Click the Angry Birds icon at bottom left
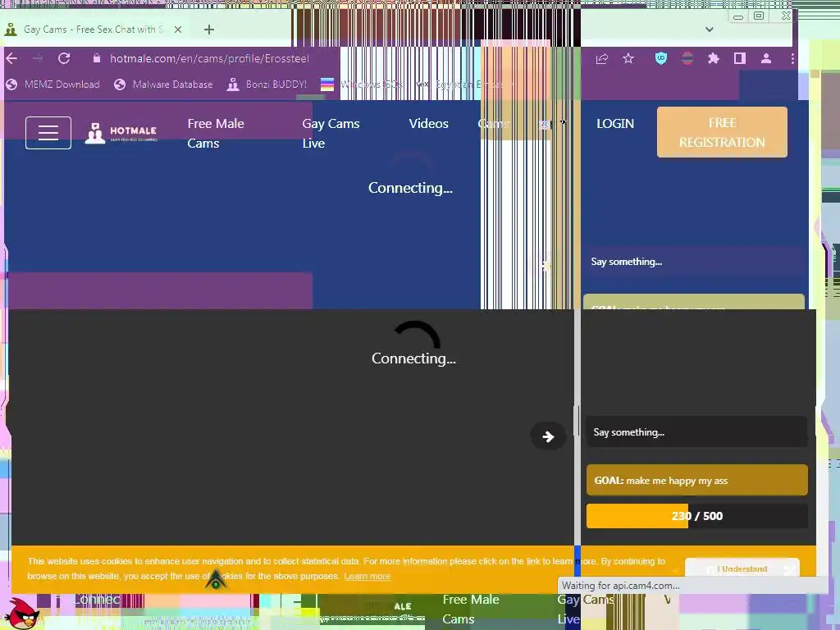Image resolution: width=840 pixels, height=630 pixels. [x=24, y=614]
